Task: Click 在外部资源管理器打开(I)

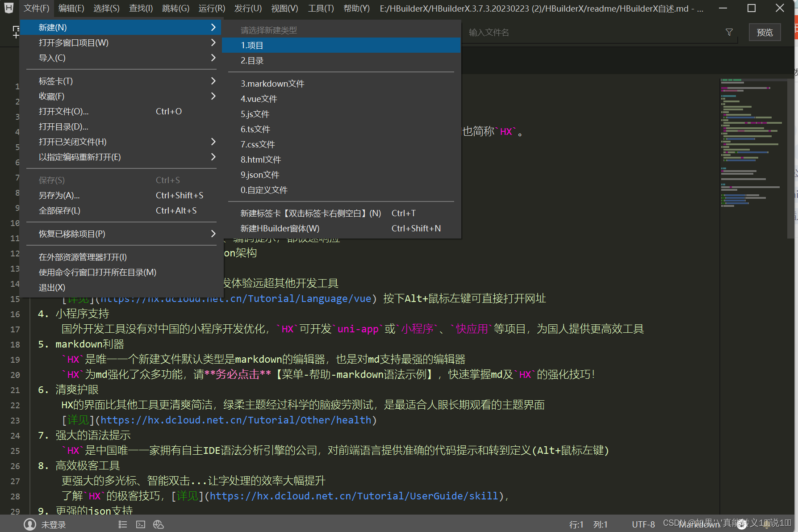Action: tap(121, 257)
